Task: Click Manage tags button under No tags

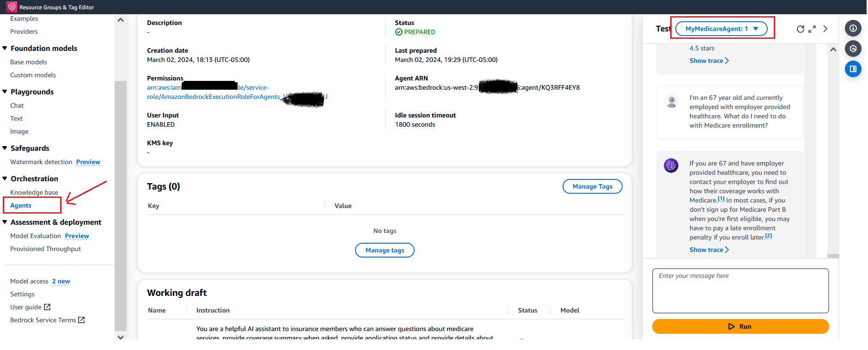Action: coord(385,250)
